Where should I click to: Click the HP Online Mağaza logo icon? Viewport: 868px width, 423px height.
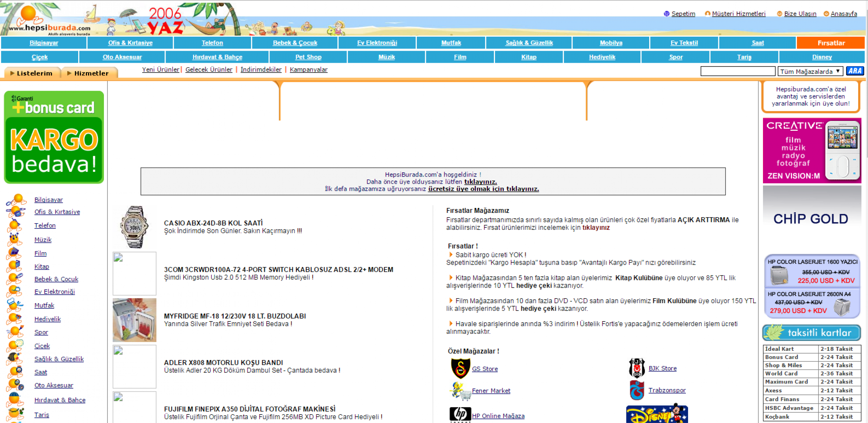(460, 414)
